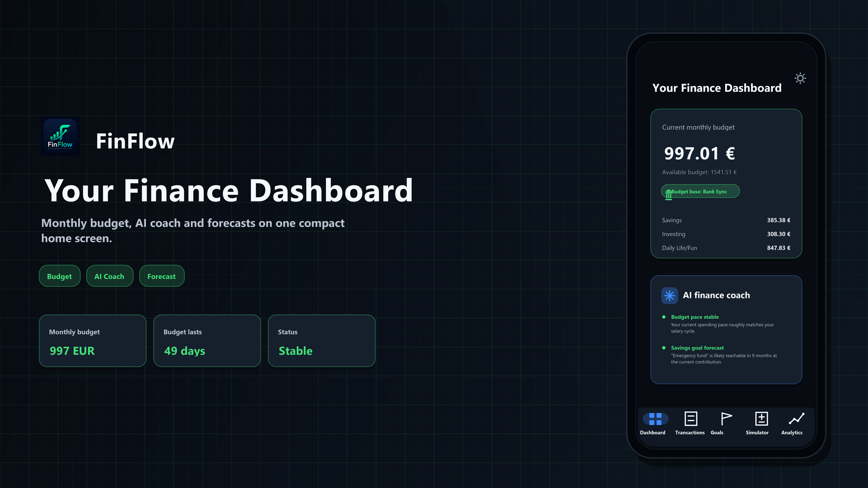Click the spending pace description text
868x488 pixels.
tap(722, 328)
